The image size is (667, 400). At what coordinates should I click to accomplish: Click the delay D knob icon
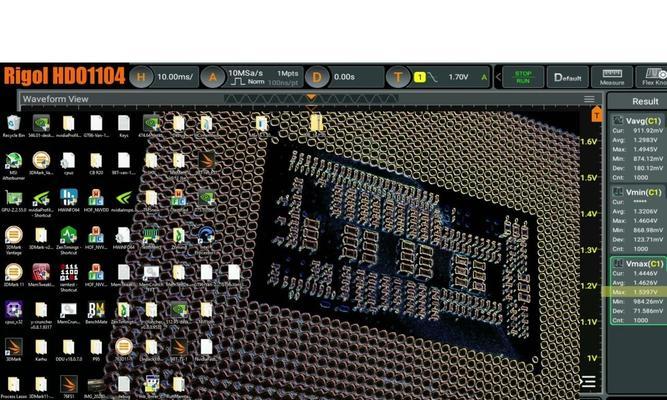pyautogui.click(x=317, y=77)
